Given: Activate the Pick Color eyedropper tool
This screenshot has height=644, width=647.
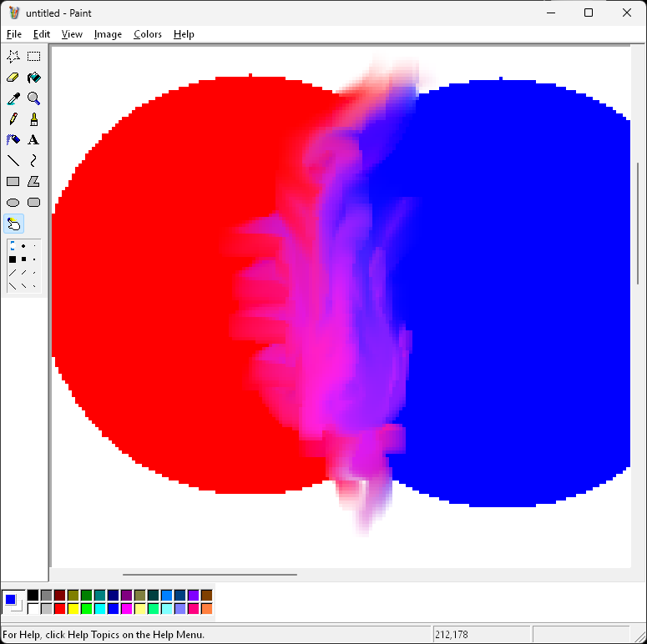Looking at the screenshot, I should (13, 98).
